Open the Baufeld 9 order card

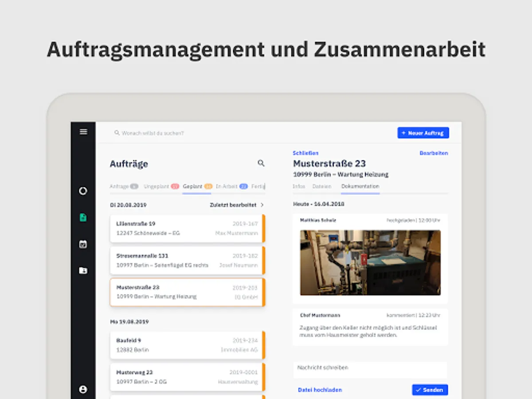187,345
